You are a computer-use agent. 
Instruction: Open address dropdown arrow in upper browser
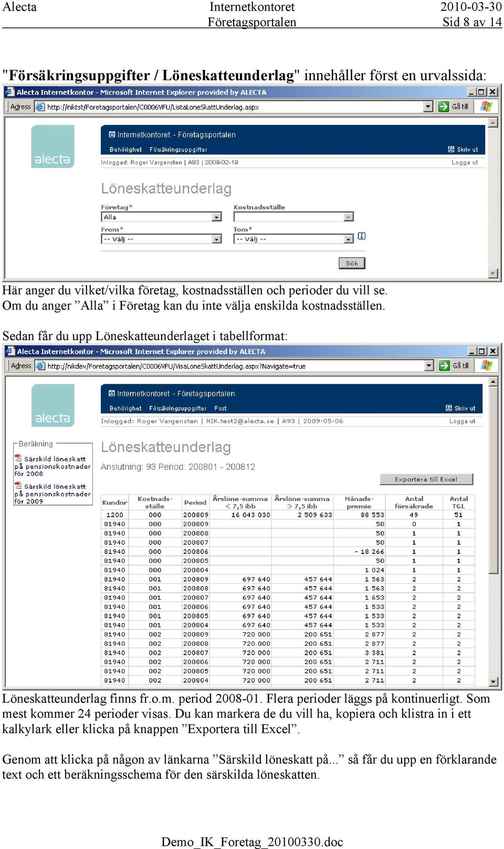428,107
